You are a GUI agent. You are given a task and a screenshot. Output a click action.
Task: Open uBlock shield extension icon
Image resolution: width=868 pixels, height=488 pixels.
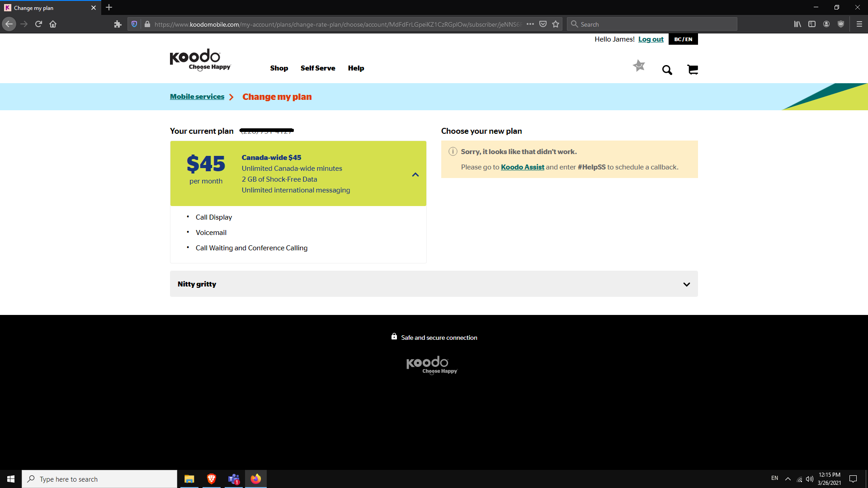[x=841, y=24]
